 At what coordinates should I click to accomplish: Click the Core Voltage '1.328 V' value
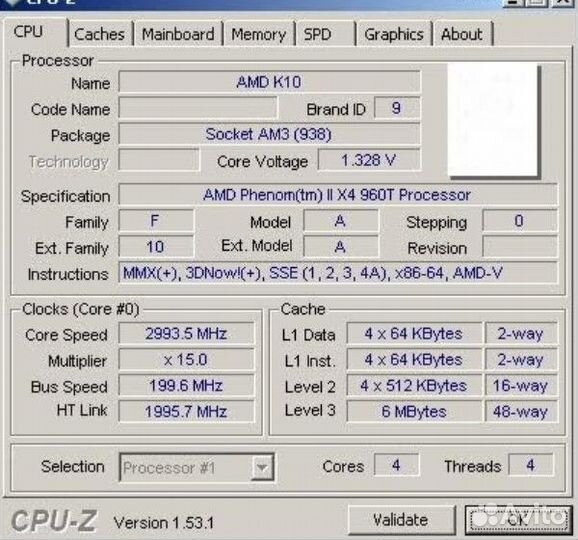(369, 160)
